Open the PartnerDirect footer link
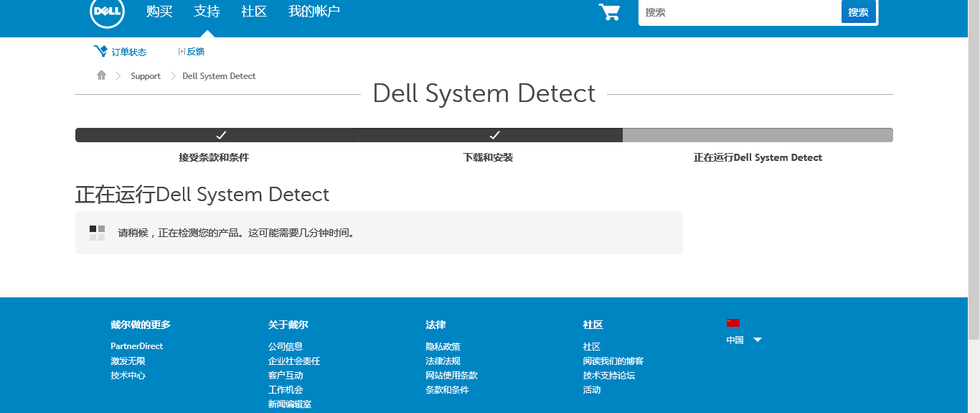This screenshot has width=980, height=413. 137,346
